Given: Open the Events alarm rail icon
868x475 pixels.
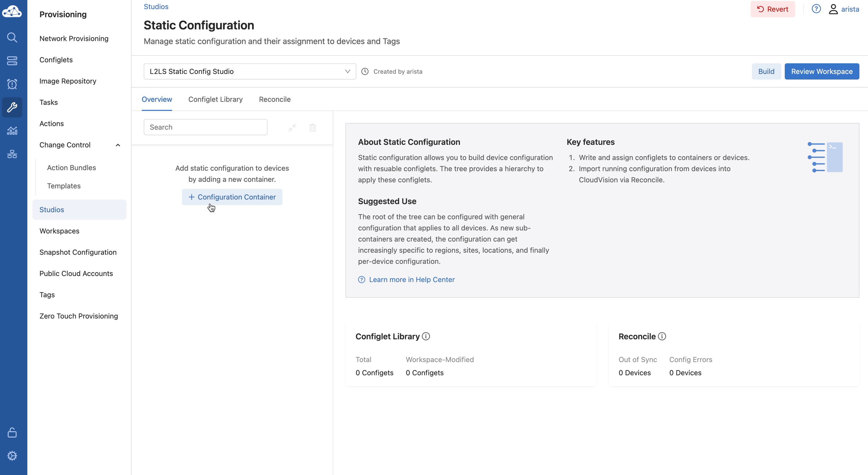Looking at the screenshot, I should 12,84.
